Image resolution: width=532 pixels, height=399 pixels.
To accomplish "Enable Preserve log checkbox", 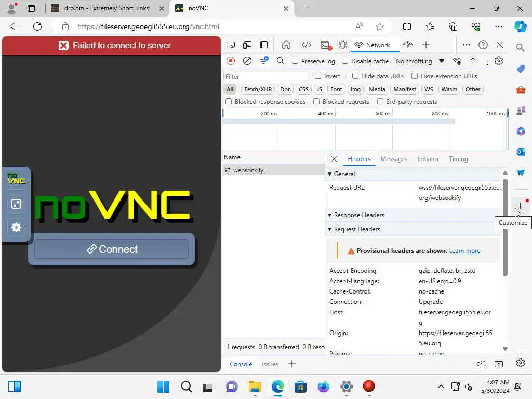I will click(295, 61).
